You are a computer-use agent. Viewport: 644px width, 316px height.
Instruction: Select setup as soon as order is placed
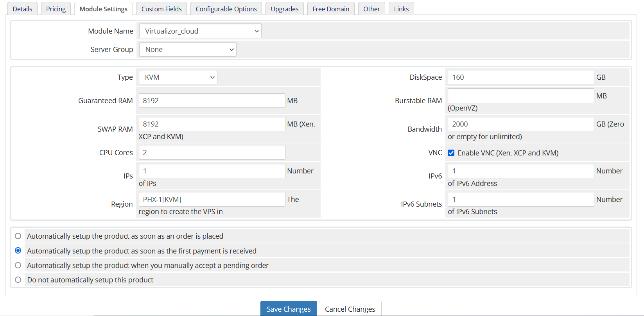coord(18,236)
